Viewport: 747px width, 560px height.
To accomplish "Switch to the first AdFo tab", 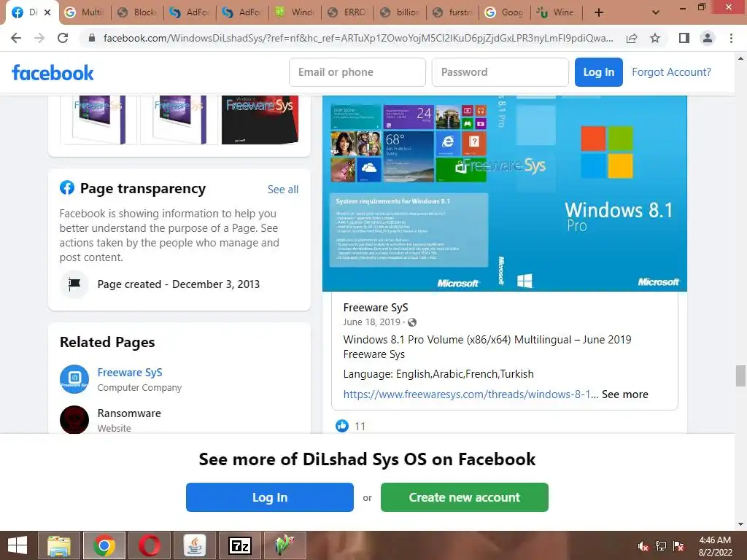I will [x=190, y=12].
